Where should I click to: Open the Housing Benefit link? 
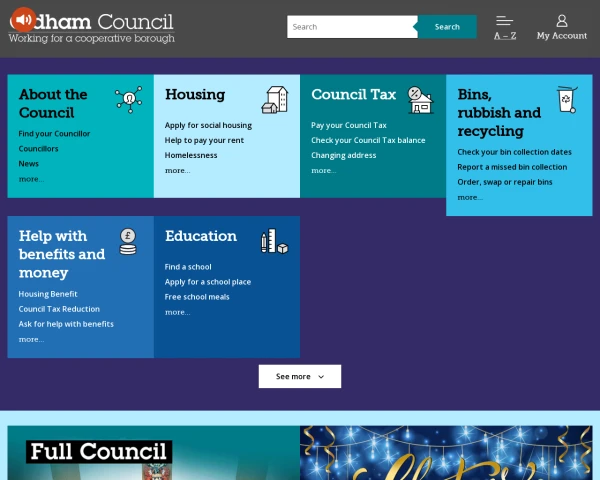48,294
